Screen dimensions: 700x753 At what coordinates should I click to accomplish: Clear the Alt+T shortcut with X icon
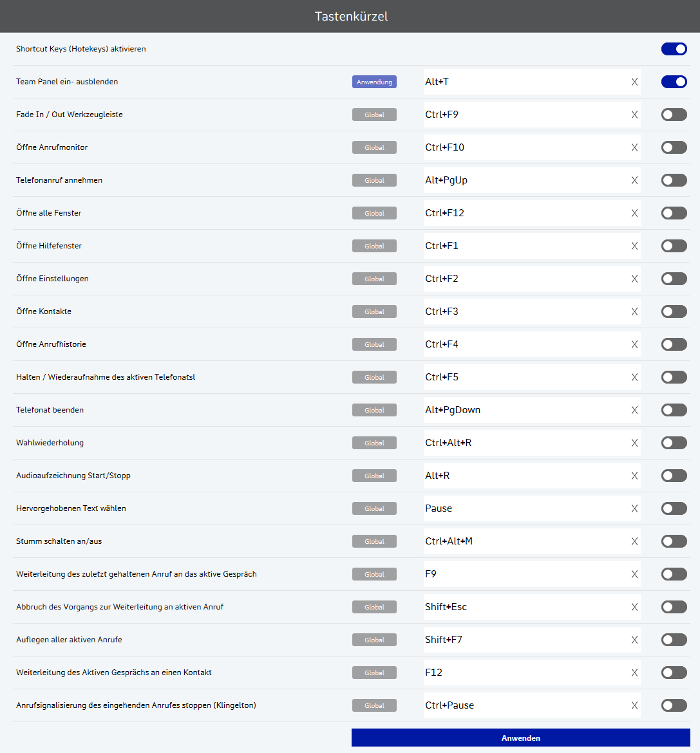click(634, 82)
